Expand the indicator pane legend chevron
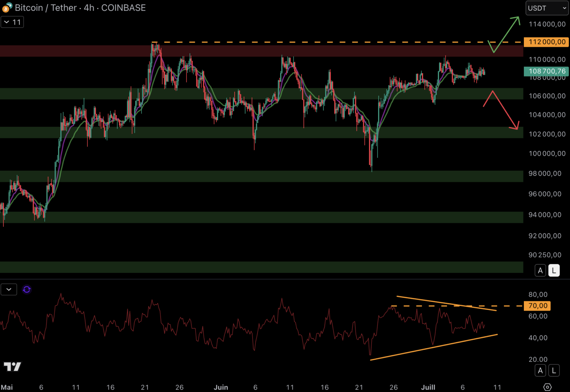Image resolution: width=570 pixels, height=392 pixels. click(x=9, y=289)
